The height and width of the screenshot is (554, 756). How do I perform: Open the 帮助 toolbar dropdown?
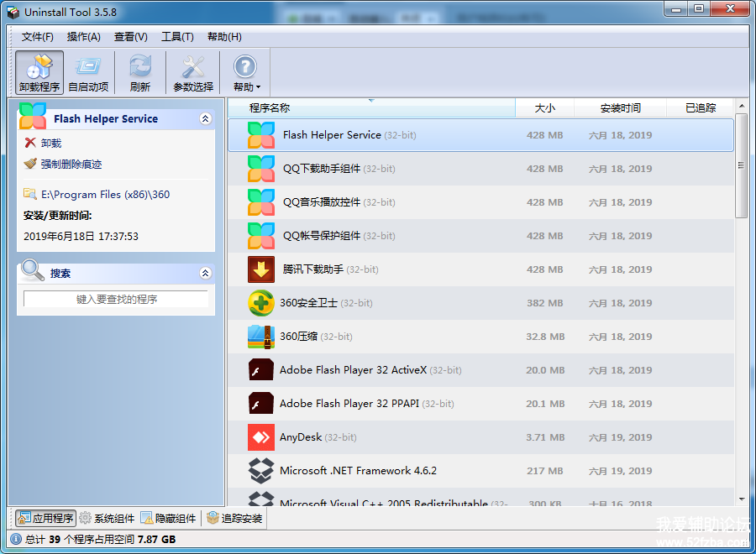pyautogui.click(x=246, y=73)
